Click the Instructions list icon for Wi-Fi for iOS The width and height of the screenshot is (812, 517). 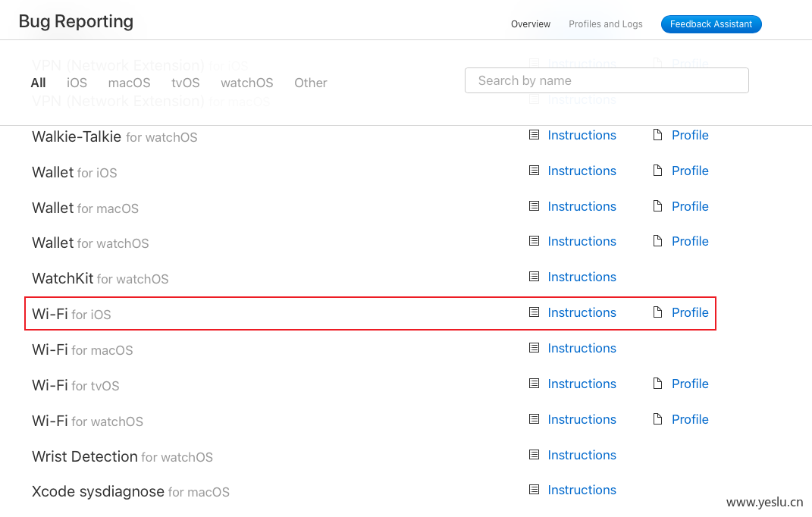[534, 312]
